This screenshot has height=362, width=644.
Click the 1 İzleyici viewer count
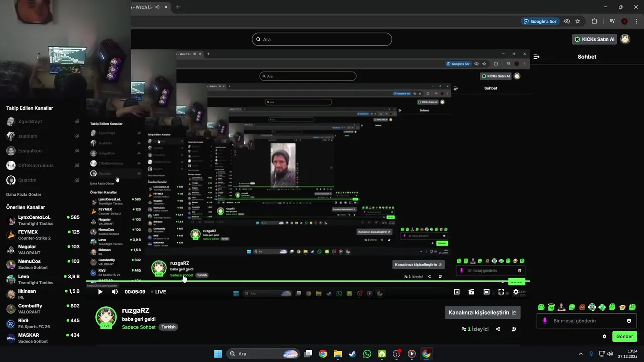(x=475, y=329)
